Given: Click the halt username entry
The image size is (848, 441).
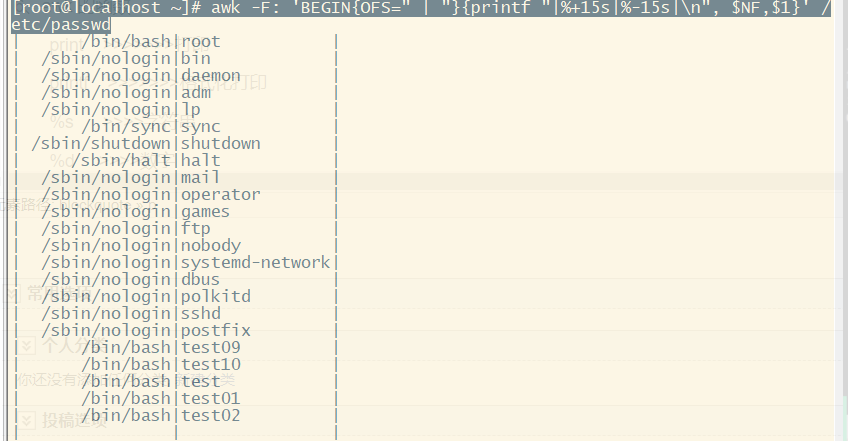Looking at the screenshot, I should [x=201, y=161].
